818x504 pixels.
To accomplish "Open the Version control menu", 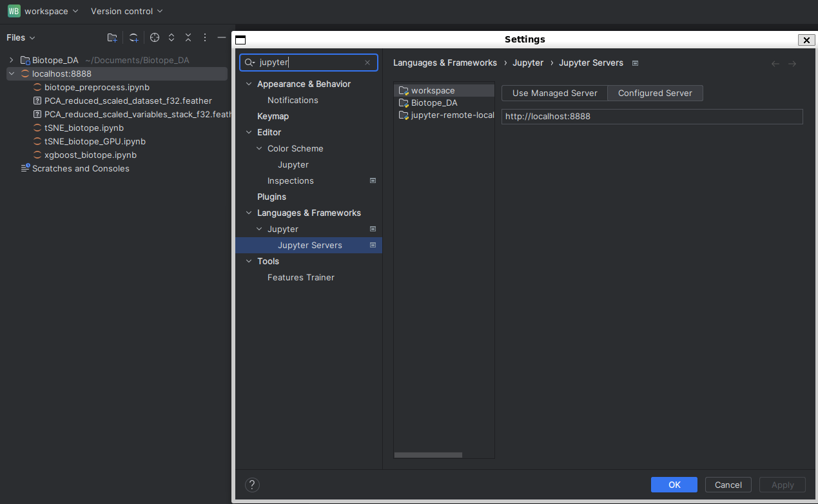I will [x=126, y=11].
